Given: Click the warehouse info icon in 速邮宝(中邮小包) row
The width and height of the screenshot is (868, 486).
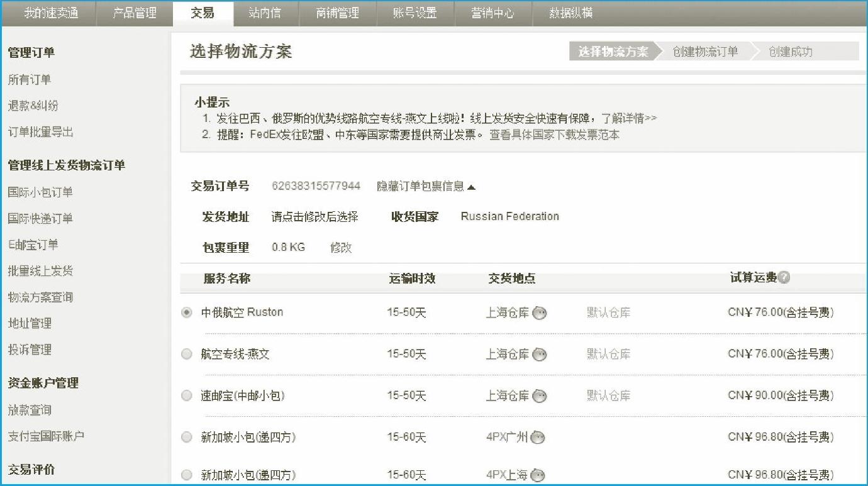Looking at the screenshot, I should (540, 396).
